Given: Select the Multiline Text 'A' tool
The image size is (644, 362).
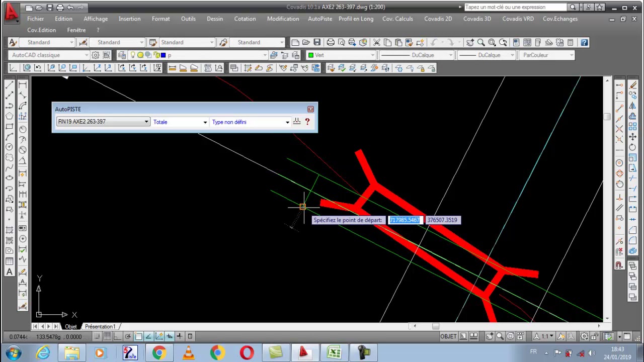Looking at the screenshot, I should 9,272.
